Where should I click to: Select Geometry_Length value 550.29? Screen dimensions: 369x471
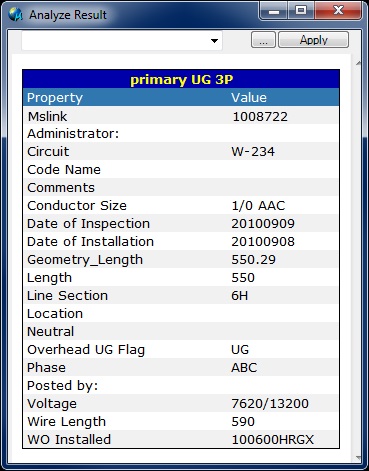click(254, 260)
